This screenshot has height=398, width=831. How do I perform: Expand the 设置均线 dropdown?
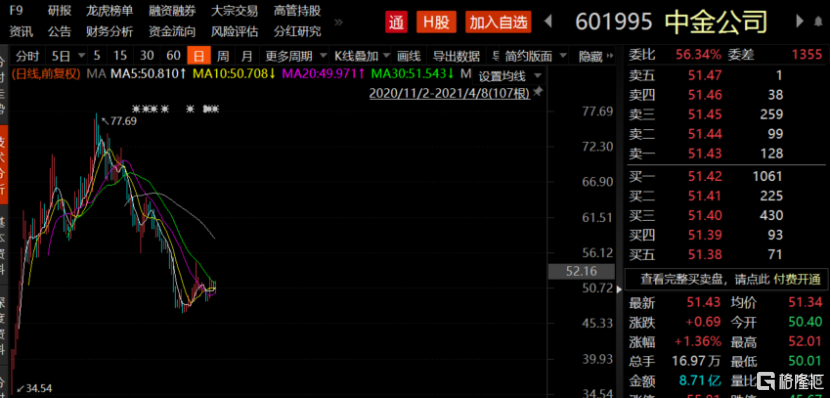tap(510, 76)
